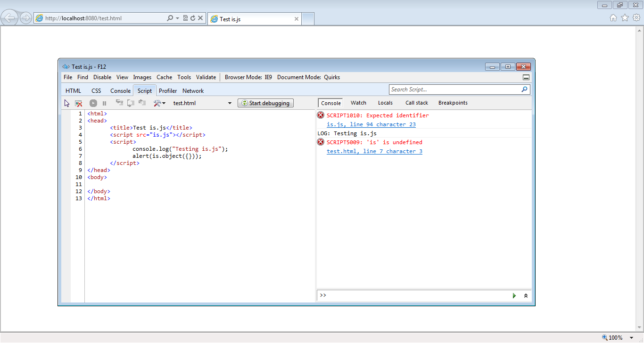
Task: Follow link is.js, line 94 character 23
Action: pyautogui.click(x=371, y=124)
